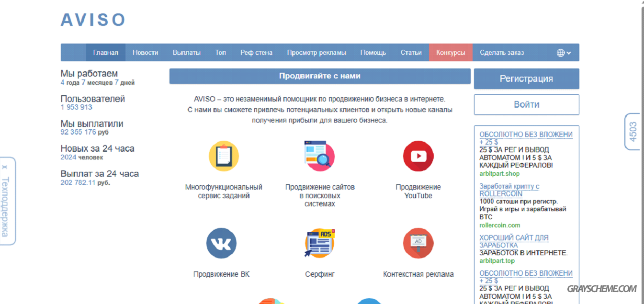Click the AVISO logo
644x304 pixels.
(93, 20)
